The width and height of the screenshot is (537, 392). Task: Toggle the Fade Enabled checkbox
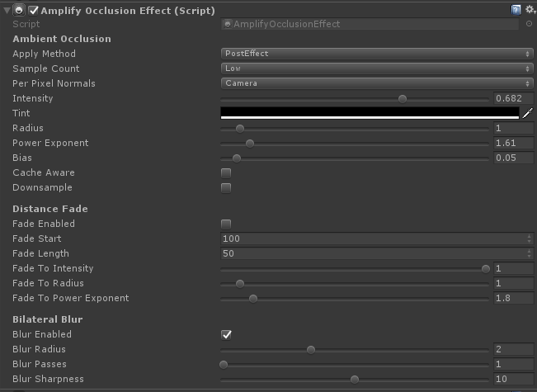[226, 224]
